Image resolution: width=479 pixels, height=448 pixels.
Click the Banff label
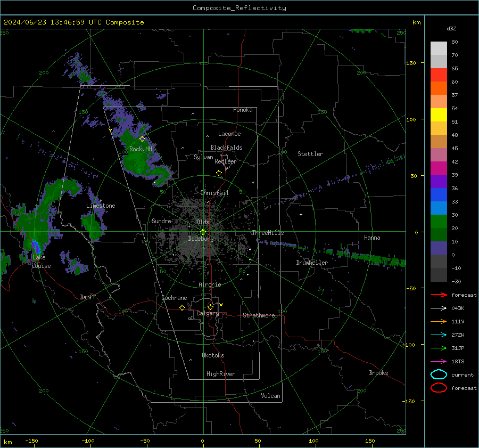[88, 297]
